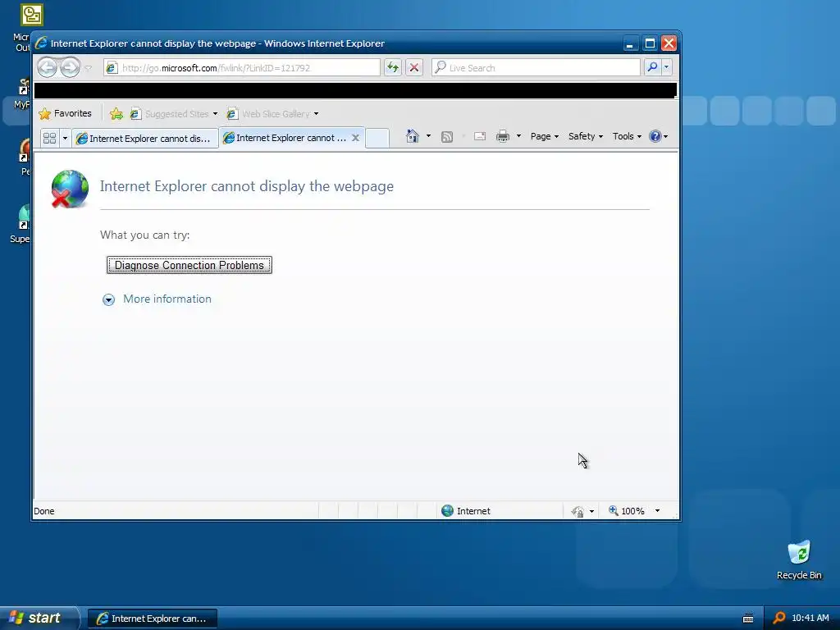This screenshot has height=630, width=840.
Task: Open the Print options dropdown arrow
Action: (518, 136)
